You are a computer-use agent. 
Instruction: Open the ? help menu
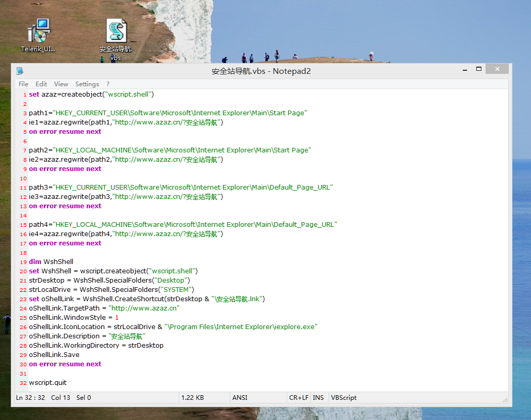point(107,84)
